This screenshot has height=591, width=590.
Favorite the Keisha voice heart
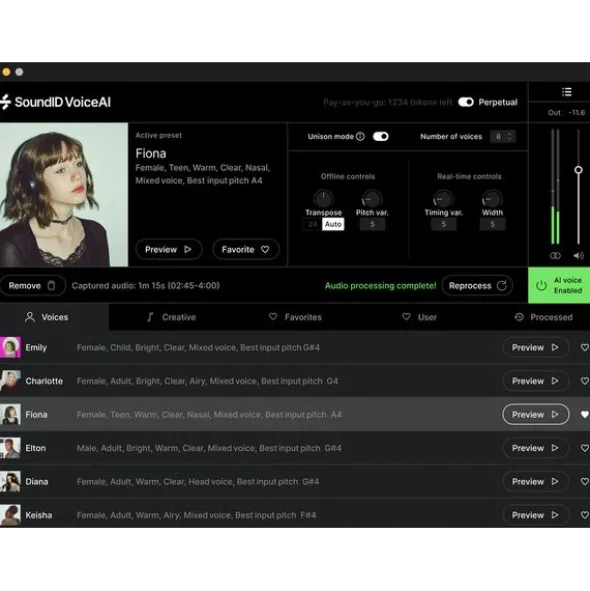(x=584, y=515)
